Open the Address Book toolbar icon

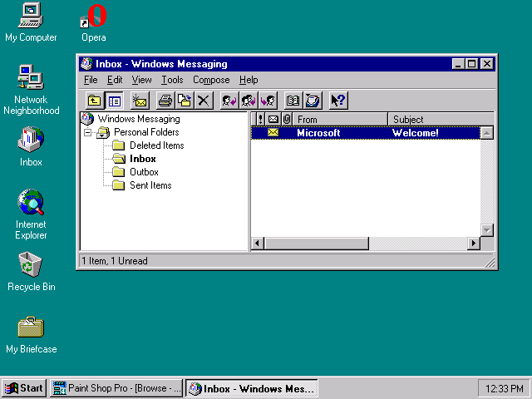pos(293,101)
